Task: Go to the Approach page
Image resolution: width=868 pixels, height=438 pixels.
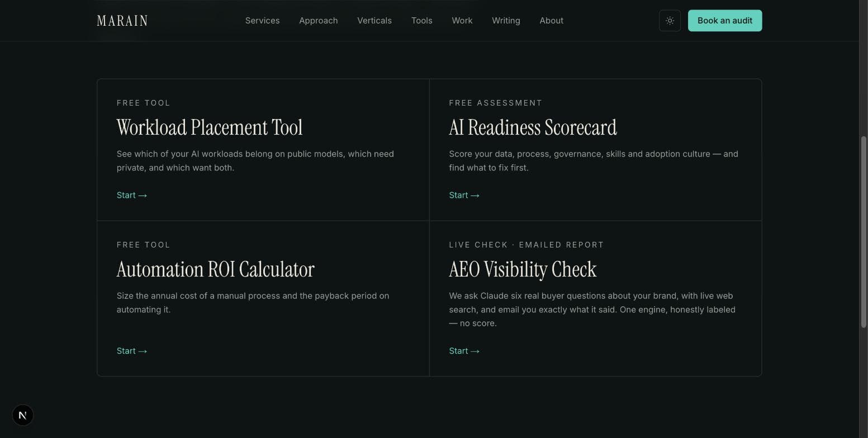Action: click(x=318, y=21)
